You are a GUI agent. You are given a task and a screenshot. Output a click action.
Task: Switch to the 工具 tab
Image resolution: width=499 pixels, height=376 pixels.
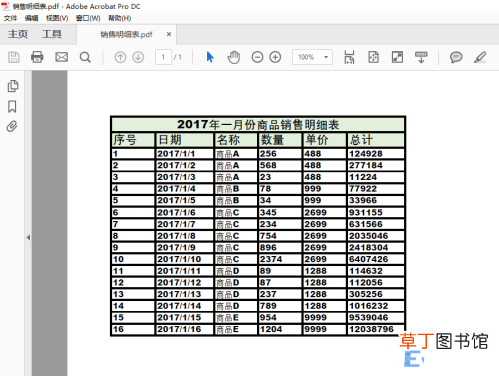(x=52, y=34)
